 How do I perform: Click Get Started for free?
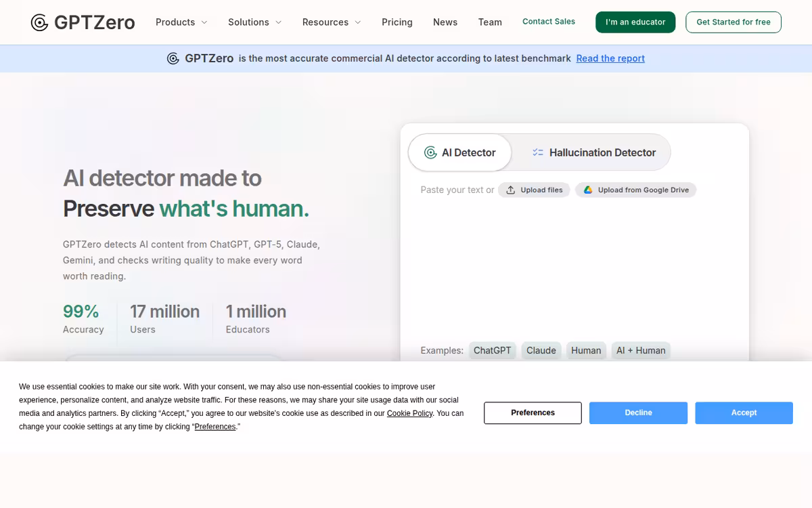(734, 22)
